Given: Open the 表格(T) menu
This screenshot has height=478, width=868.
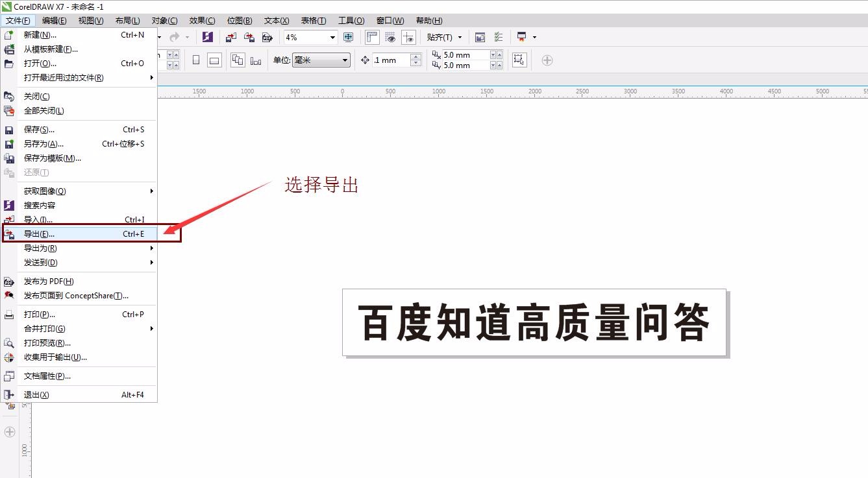Looking at the screenshot, I should coord(314,21).
